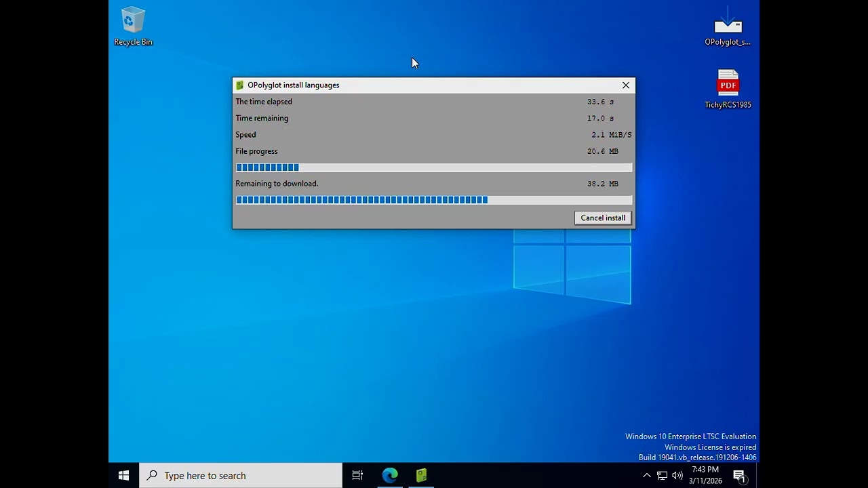
Task: Click the Remaining to download progress bar
Action: 434,200
